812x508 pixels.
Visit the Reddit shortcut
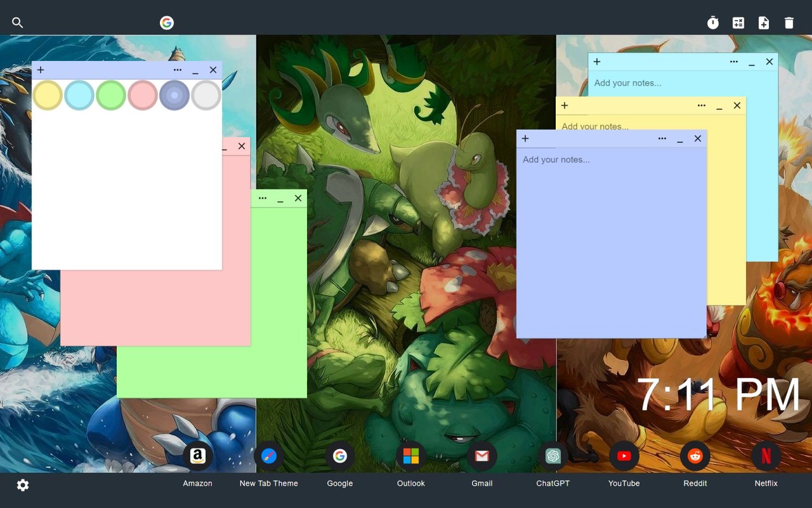coord(695,456)
